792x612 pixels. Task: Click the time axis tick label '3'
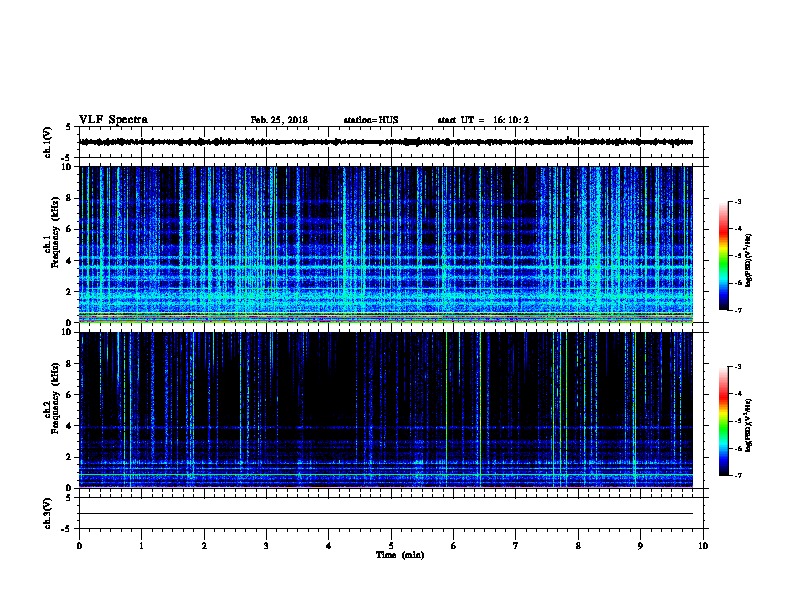pyautogui.click(x=266, y=546)
